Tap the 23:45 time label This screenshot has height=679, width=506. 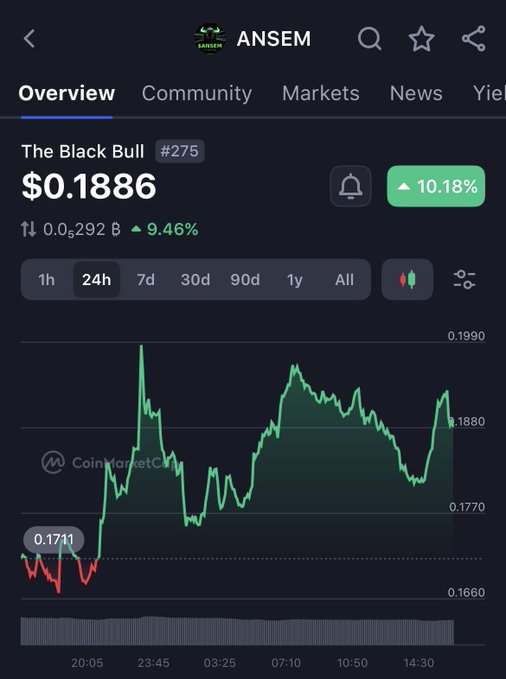coord(153,663)
